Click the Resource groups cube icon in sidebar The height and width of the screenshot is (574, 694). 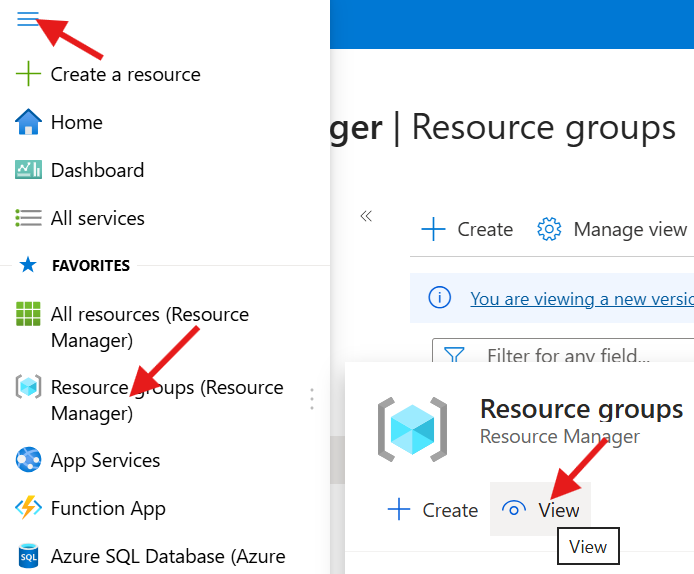click(x=28, y=387)
